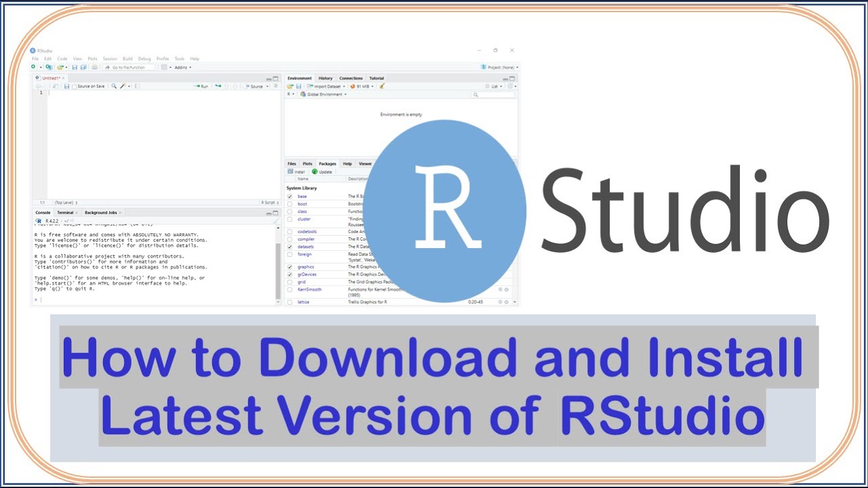Image resolution: width=868 pixels, height=488 pixels.
Task: Open the grDevices package link
Action: [307, 274]
